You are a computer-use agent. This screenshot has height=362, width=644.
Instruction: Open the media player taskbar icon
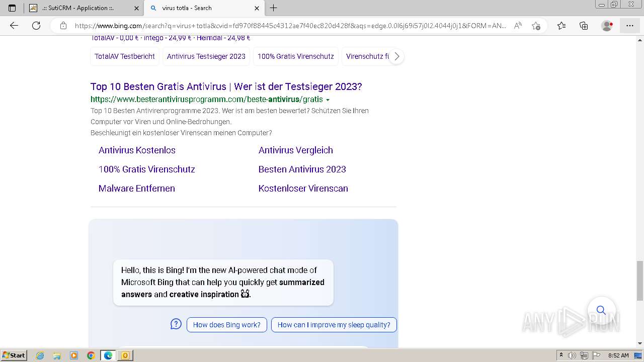pyautogui.click(x=74, y=355)
